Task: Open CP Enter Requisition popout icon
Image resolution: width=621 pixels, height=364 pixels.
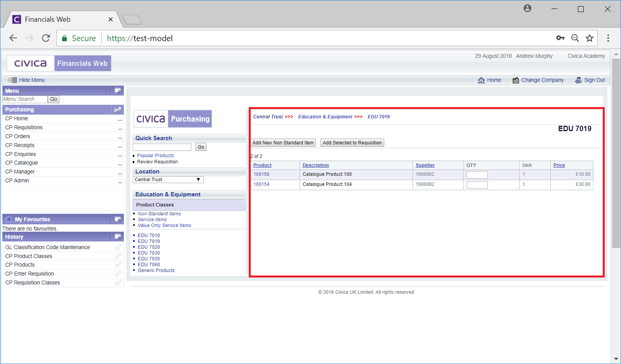Action: point(118,274)
